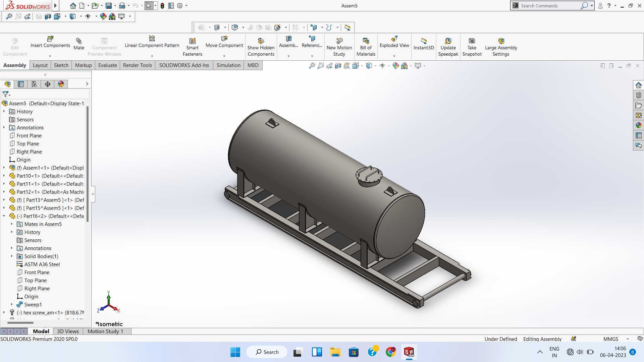The image size is (644, 362).
Task: Click the Search Commands input field
Action: [x=549, y=6]
